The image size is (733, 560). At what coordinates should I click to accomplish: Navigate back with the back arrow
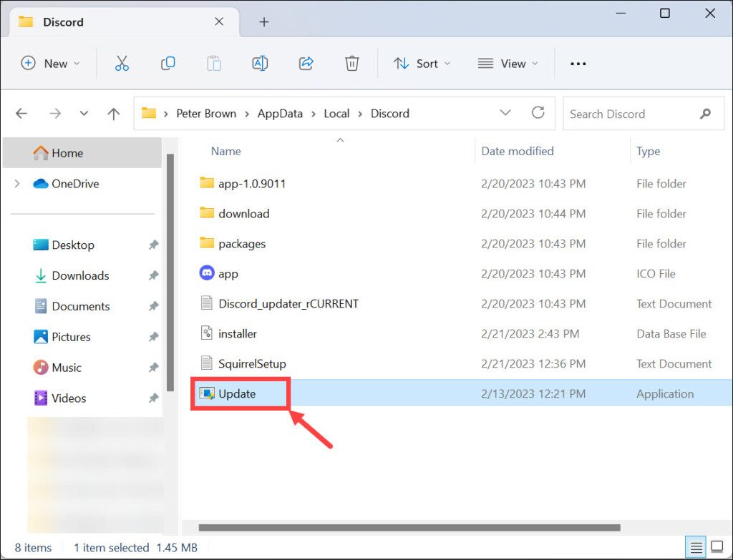click(x=21, y=114)
